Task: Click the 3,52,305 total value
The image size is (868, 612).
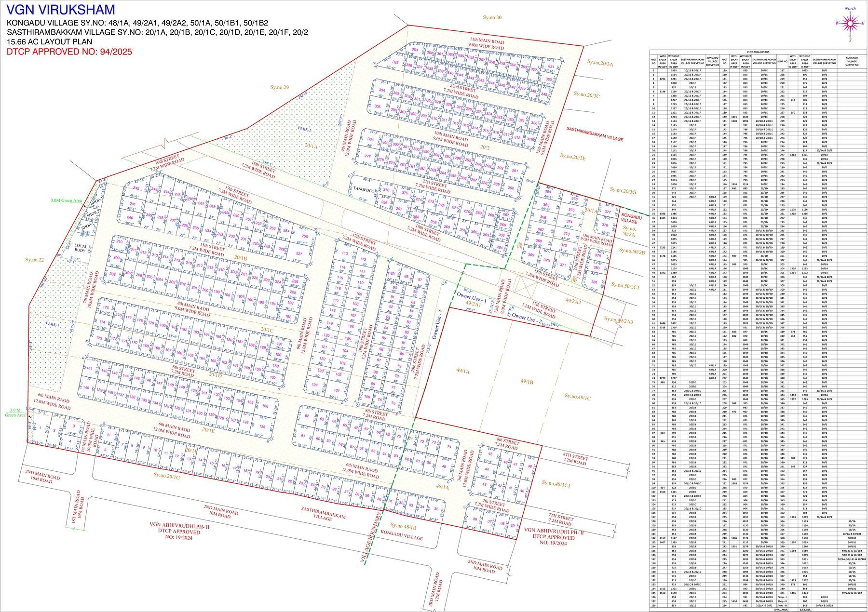Action: point(805,610)
